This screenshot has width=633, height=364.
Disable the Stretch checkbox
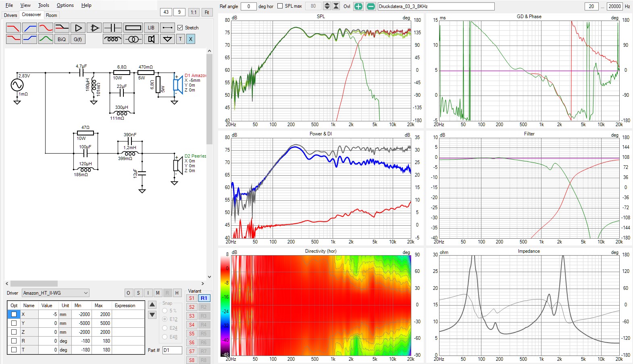(180, 28)
